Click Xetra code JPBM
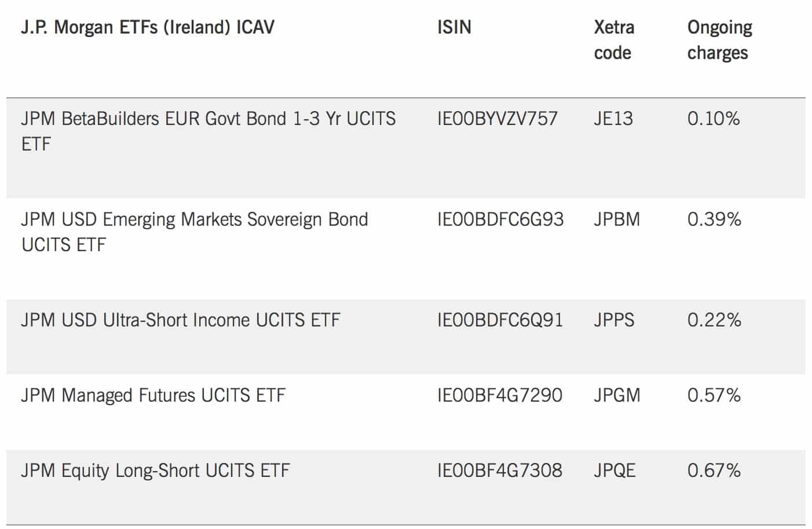Screen dimensions: 812x529 617,219
